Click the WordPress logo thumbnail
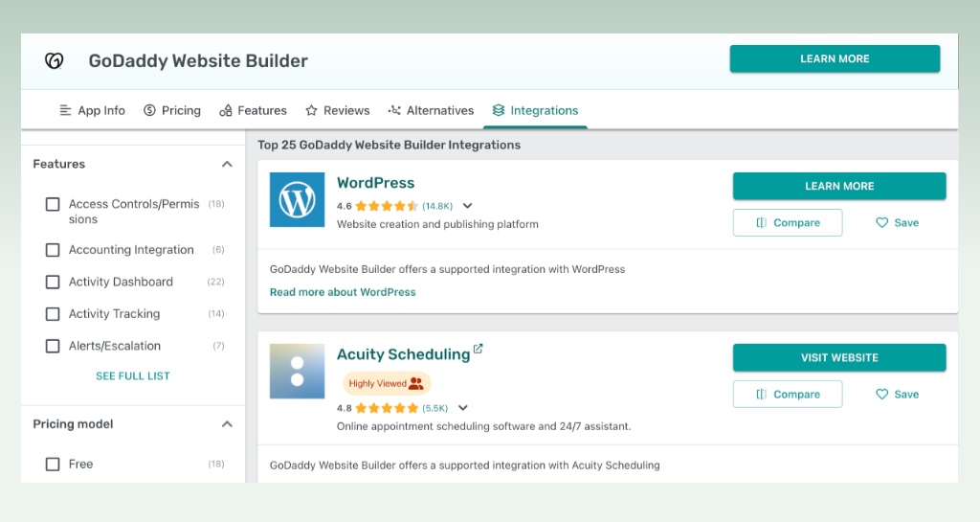980x522 pixels. [297, 199]
